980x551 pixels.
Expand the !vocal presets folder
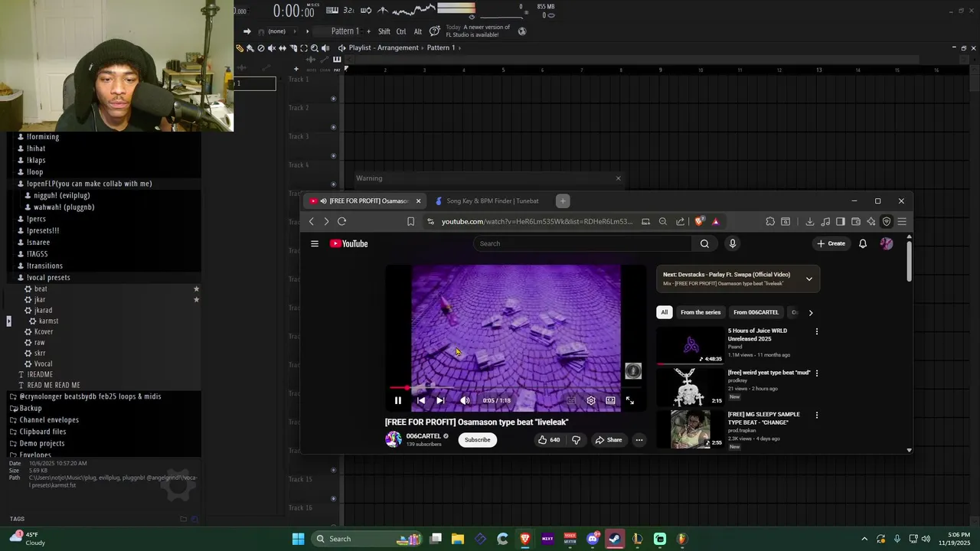(48, 277)
